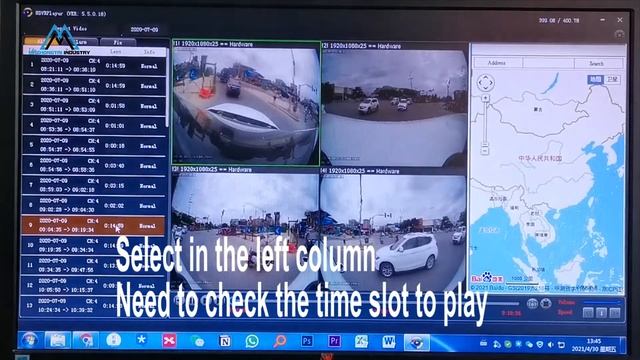
Task: Open WeChat from the taskbar
Action: 198,341
